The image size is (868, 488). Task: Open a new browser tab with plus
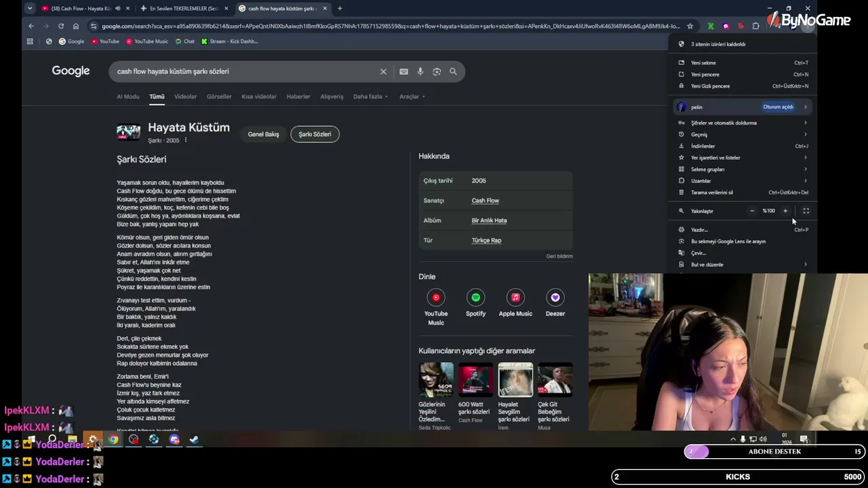coord(340,8)
